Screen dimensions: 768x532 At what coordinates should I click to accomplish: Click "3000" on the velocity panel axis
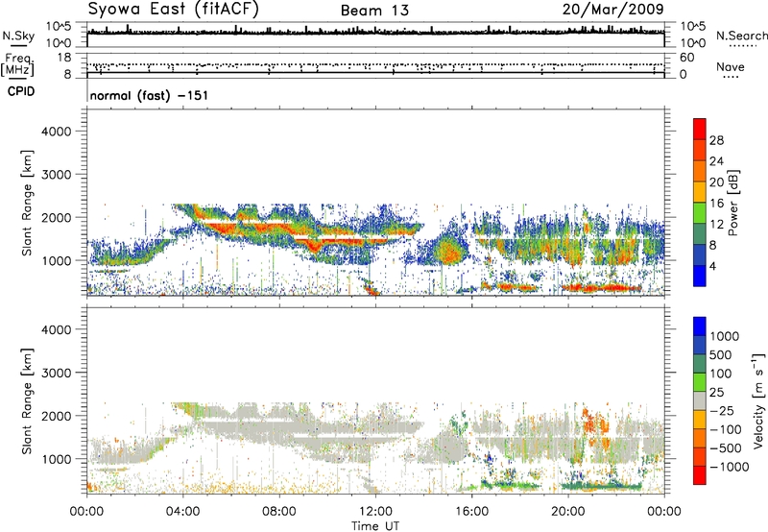[x=57, y=373]
